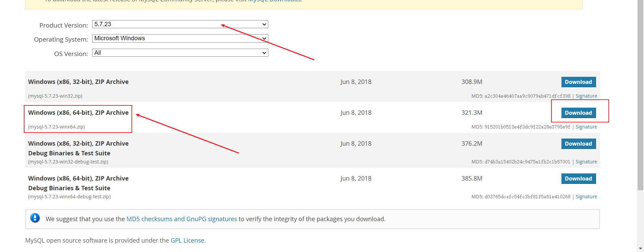Select filename (mysql-5.7.23-win32.zip)

tap(55, 96)
